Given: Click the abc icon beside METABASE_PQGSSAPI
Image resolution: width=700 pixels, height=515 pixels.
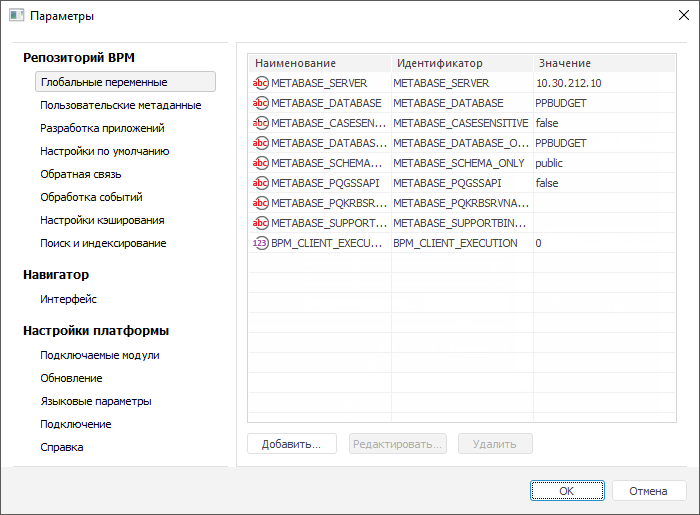Looking at the screenshot, I should point(261,183).
